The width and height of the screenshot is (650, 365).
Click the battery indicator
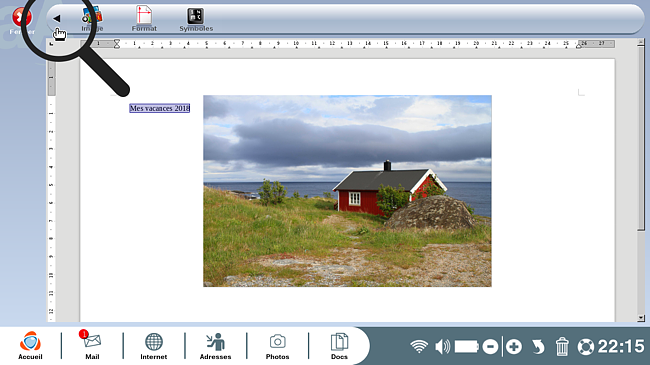pos(467,346)
